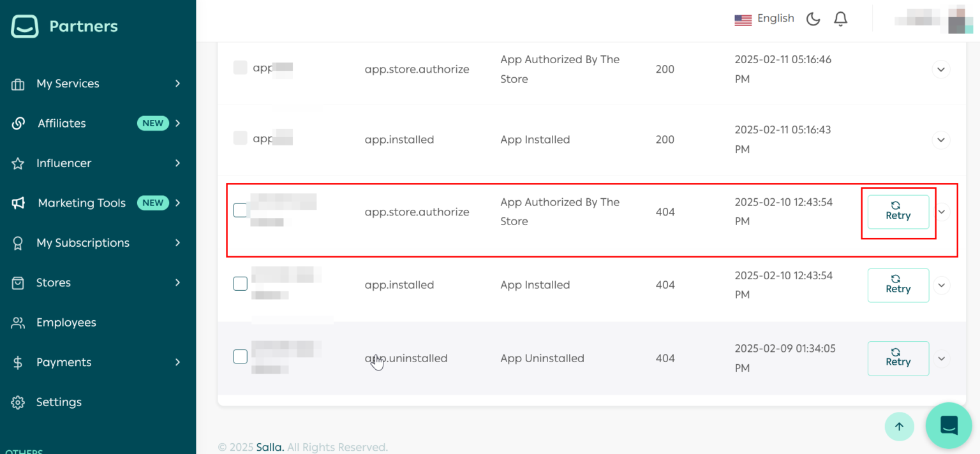Click NEW badge beside Affiliates
The height and width of the screenshot is (454, 980).
click(x=153, y=123)
